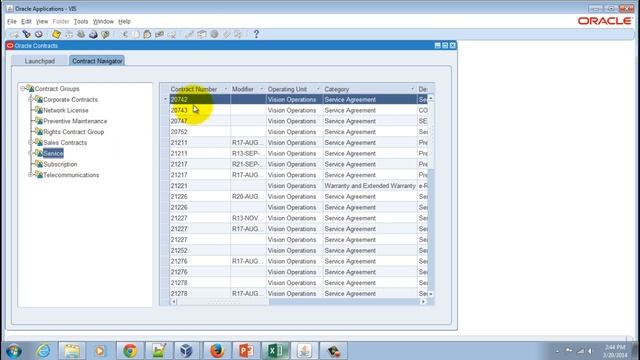The image size is (640, 360).
Task: Click the Next Step toolbar icon
Action: coord(69,34)
